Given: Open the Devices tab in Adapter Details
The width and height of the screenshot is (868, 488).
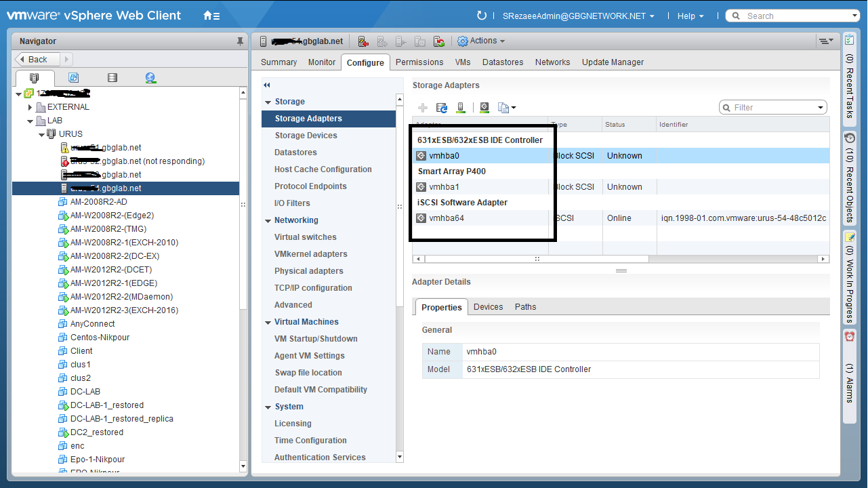Looking at the screenshot, I should 488,307.
